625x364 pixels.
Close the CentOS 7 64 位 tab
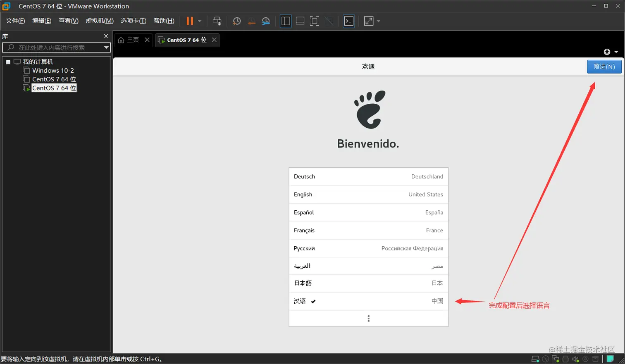(x=214, y=40)
